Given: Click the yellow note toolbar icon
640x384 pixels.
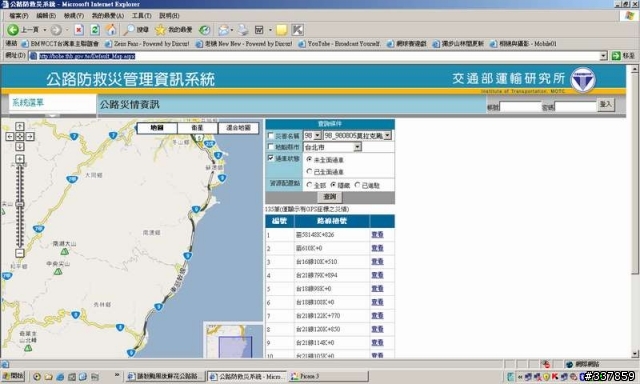Looking at the screenshot, I should (281, 30).
